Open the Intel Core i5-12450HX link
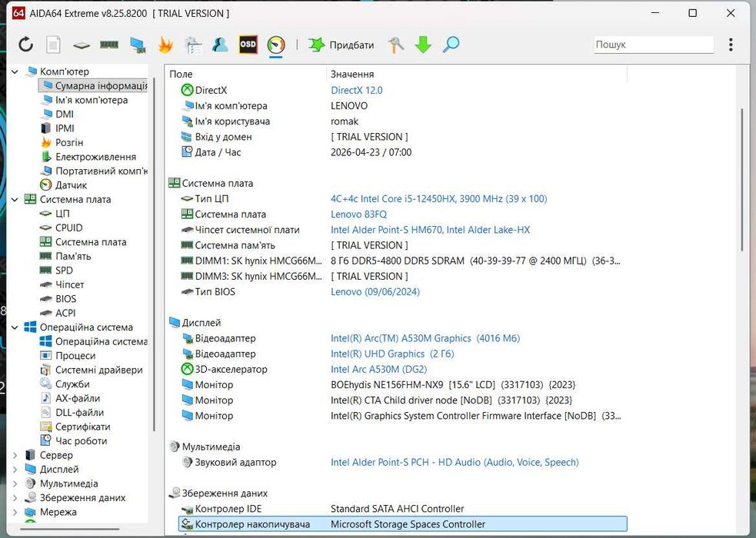Image resolution: width=756 pixels, height=538 pixels. pos(438,198)
